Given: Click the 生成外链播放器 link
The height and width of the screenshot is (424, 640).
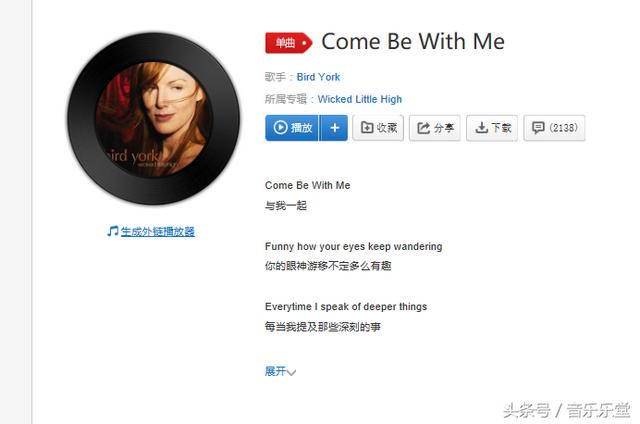Looking at the screenshot, I should (158, 232).
